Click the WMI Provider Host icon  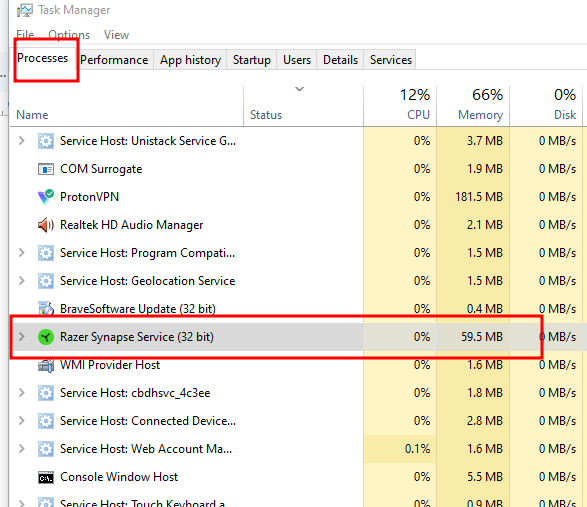(46, 365)
